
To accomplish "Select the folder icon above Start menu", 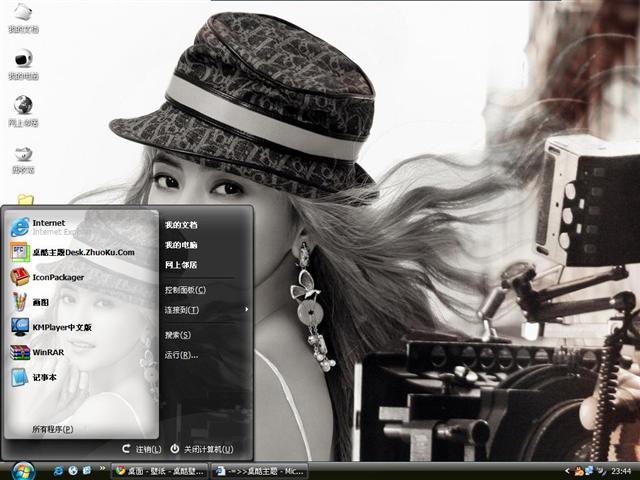I will (25, 200).
